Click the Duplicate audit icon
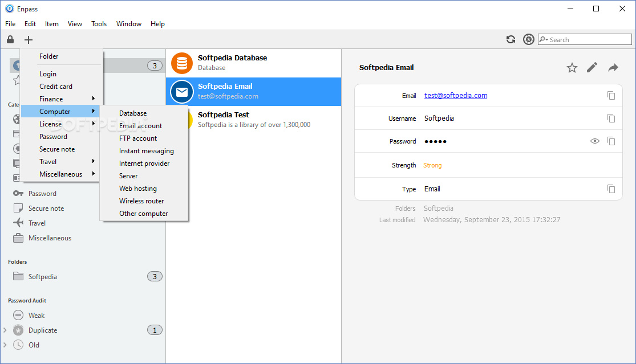Image resolution: width=636 pixels, height=364 pixels. pyautogui.click(x=18, y=330)
